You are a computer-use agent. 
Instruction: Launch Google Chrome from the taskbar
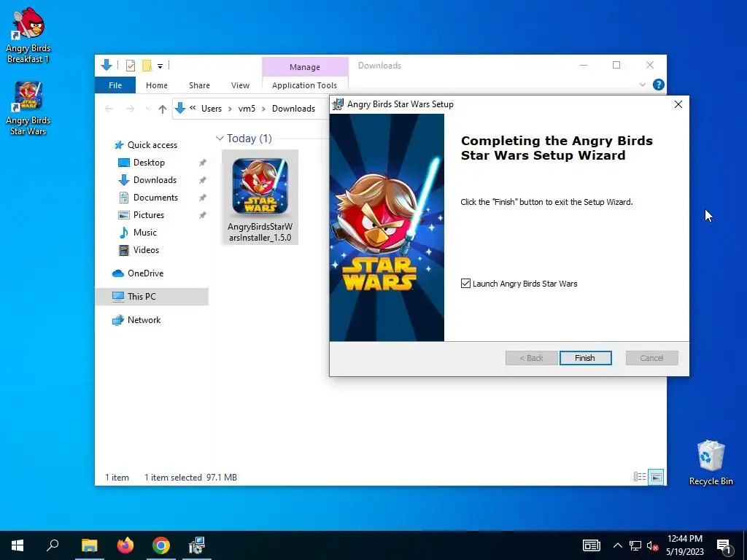[x=161, y=545]
